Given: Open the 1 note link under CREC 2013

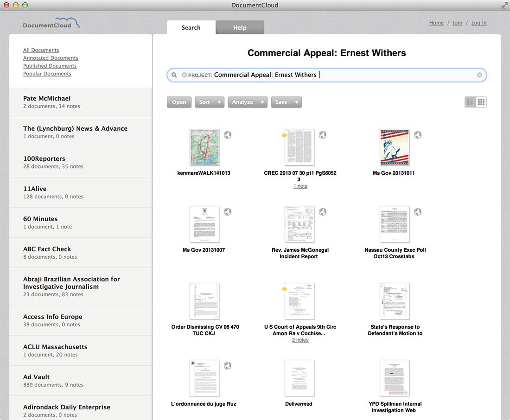Looking at the screenshot, I should tap(300, 186).
